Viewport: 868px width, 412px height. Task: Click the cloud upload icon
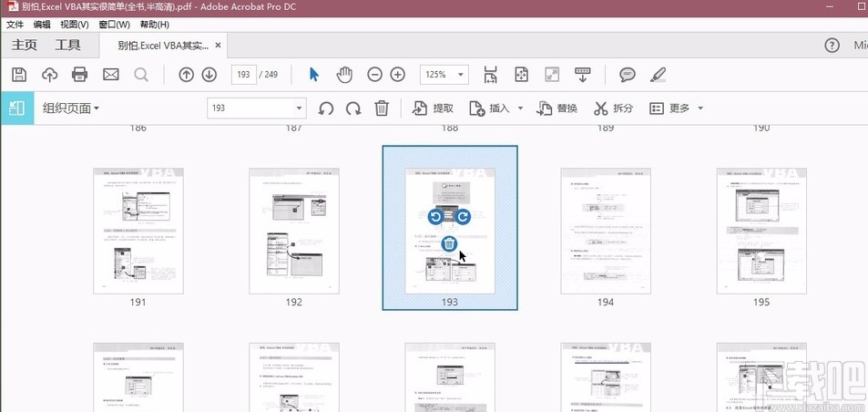50,74
